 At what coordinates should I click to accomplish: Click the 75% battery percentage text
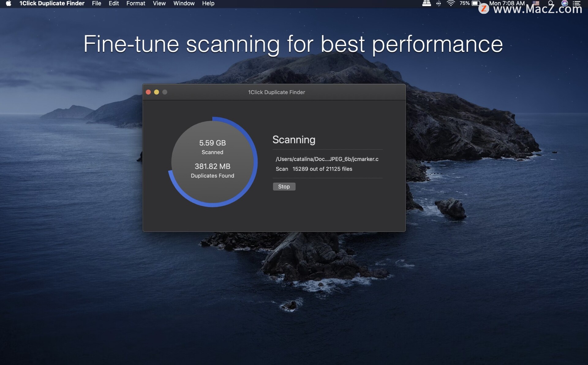click(464, 3)
